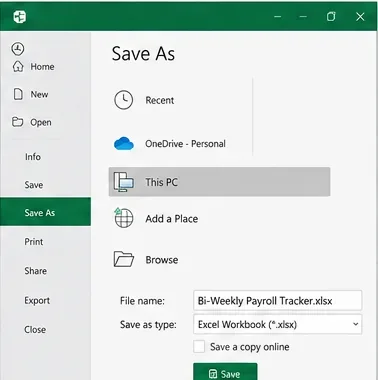378x380 pixels.
Task: Click the Browse folder icon
Action: (124, 259)
